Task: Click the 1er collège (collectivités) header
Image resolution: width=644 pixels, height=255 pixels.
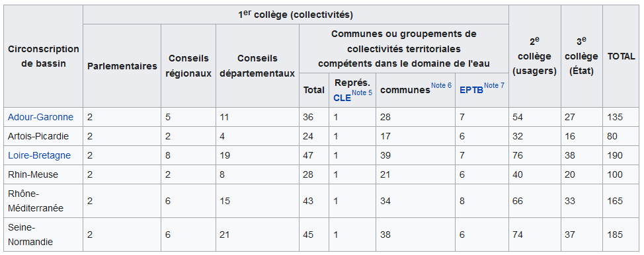Action: pos(296,15)
